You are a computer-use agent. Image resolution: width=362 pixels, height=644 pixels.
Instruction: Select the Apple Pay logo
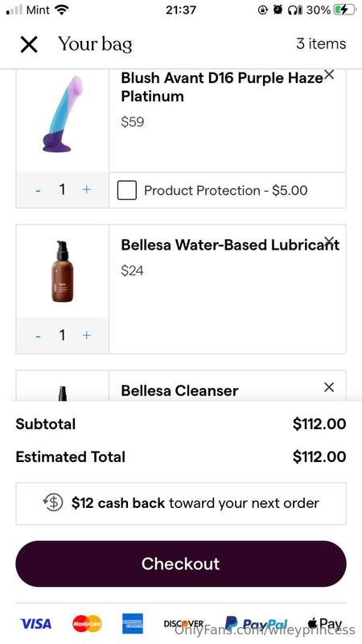(324, 623)
